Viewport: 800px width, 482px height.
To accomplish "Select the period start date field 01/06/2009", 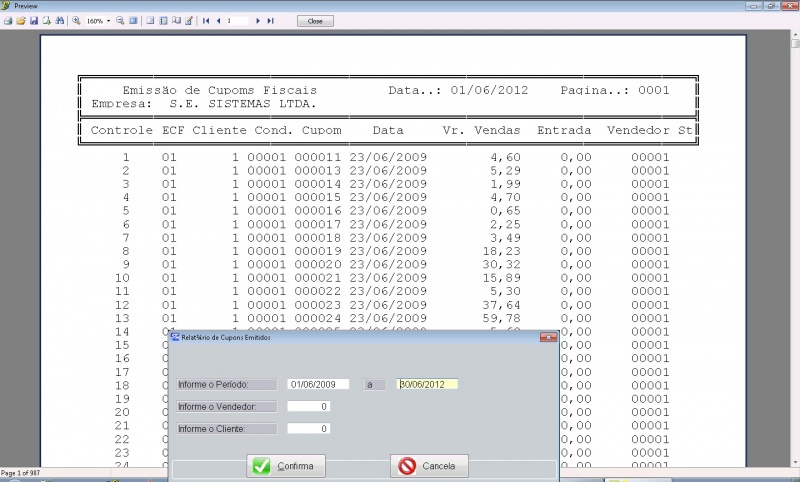I will [318, 384].
